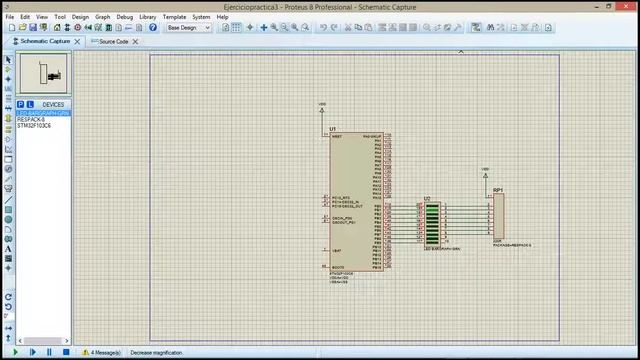Select the 2D Graphics Markers tool
The height and width of the screenshot is (360, 640).
tap(8, 268)
